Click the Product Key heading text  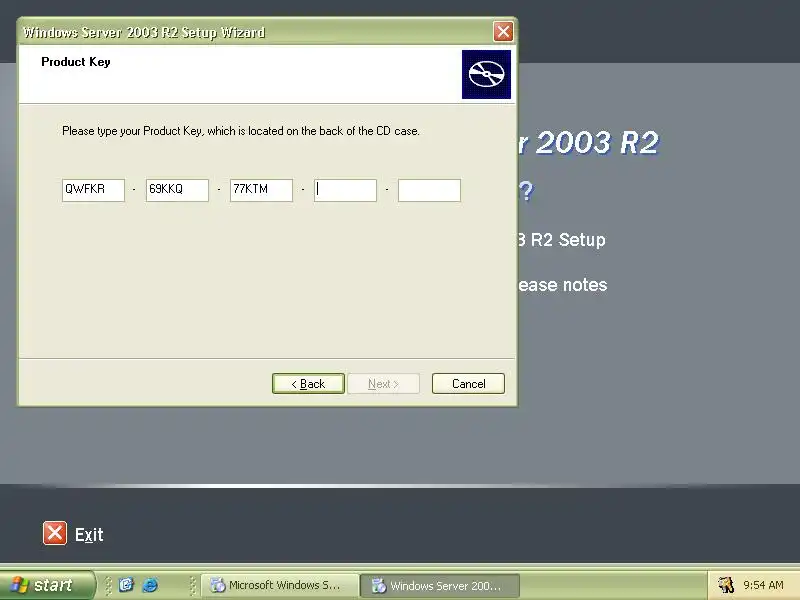[x=76, y=62]
